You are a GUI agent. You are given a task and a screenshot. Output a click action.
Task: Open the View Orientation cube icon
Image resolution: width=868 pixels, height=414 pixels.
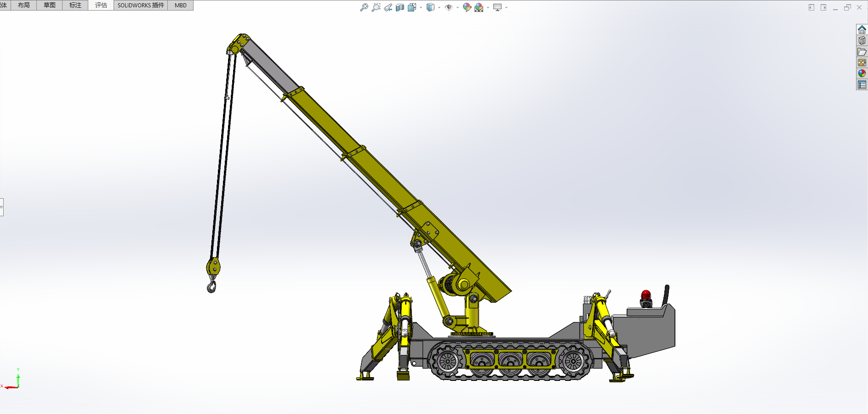(412, 7)
